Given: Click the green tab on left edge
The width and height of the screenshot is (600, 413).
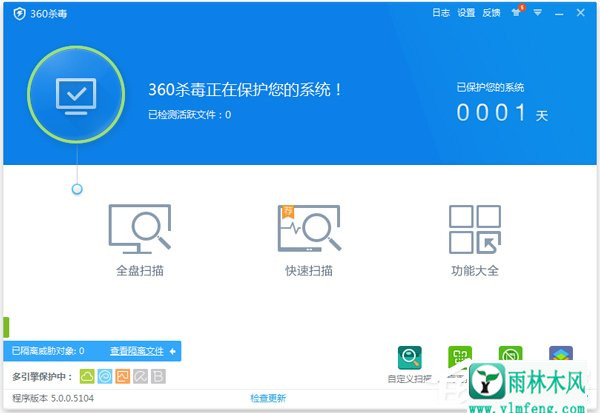Looking at the screenshot, I should [x=6, y=328].
